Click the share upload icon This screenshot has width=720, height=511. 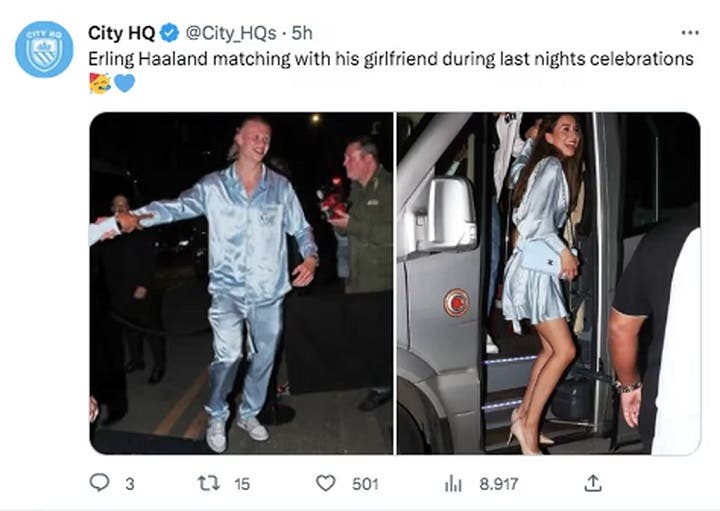coord(592,483)
